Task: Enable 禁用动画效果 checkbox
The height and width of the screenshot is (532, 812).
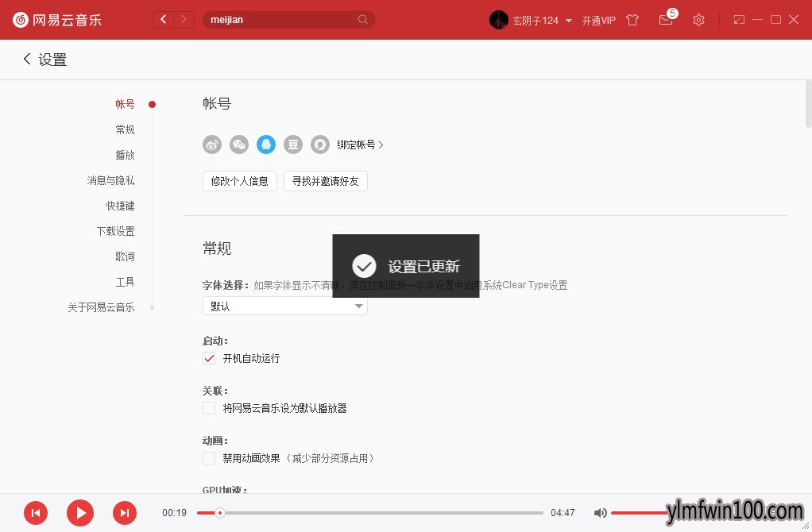Action: point(209,458)
